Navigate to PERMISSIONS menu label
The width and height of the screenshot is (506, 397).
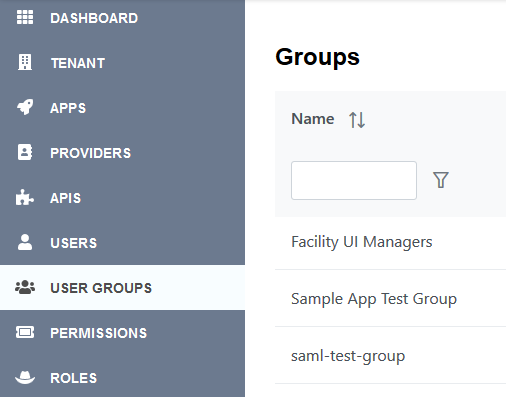point(99,333)
